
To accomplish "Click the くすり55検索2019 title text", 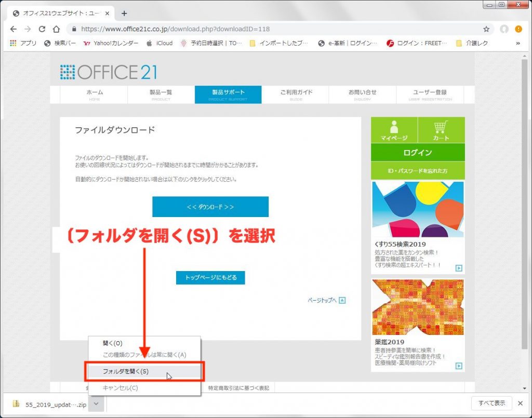I will (x=400, y=245).
